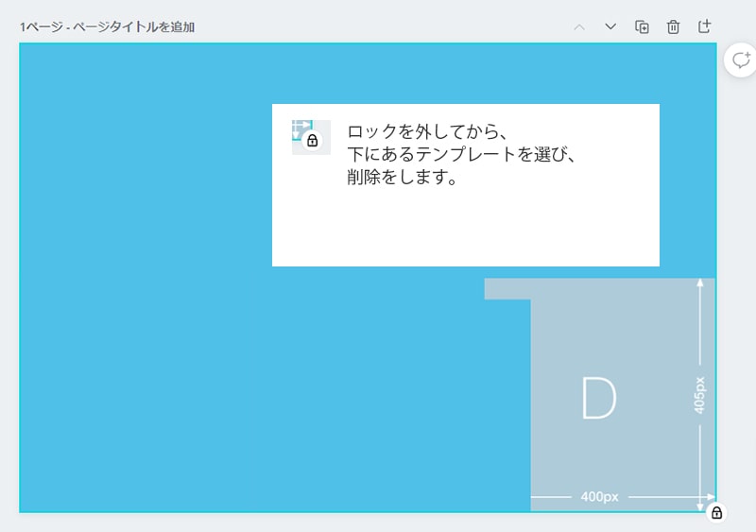Image resolution: width=756 pixels, height=532 pixels.
Task: Click the text 削除をします。
Action: 403,177
